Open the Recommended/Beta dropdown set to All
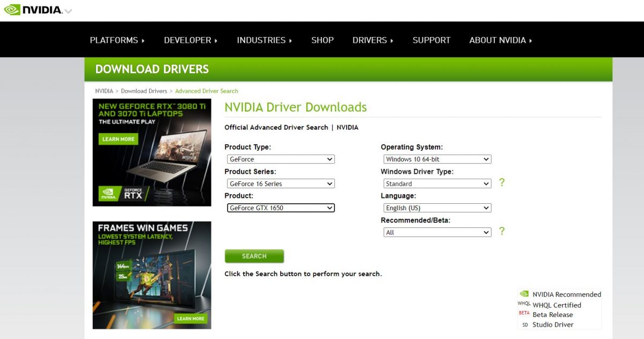644x339 pixels. pos(437,232)
